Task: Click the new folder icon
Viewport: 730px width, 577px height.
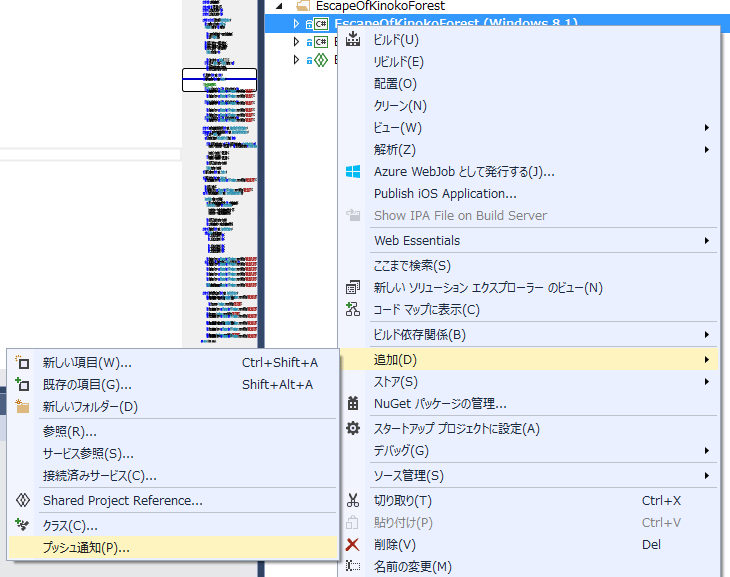Action: [22, 406]
